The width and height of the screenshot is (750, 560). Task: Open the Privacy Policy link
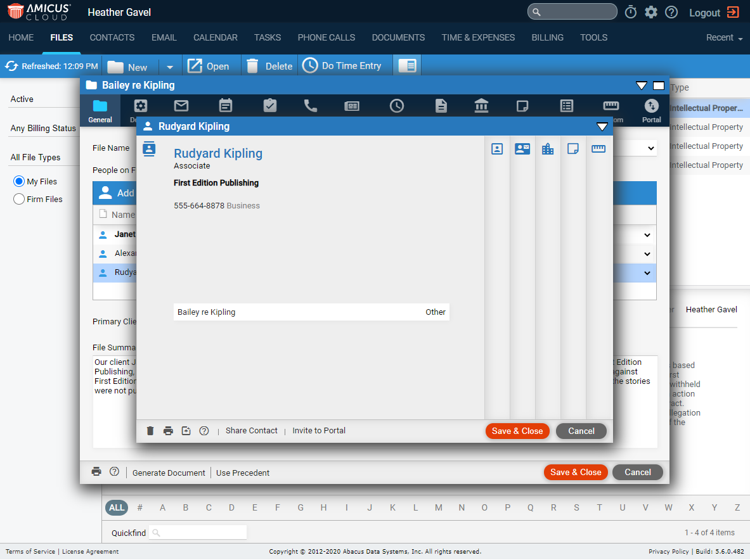point(668,551)
